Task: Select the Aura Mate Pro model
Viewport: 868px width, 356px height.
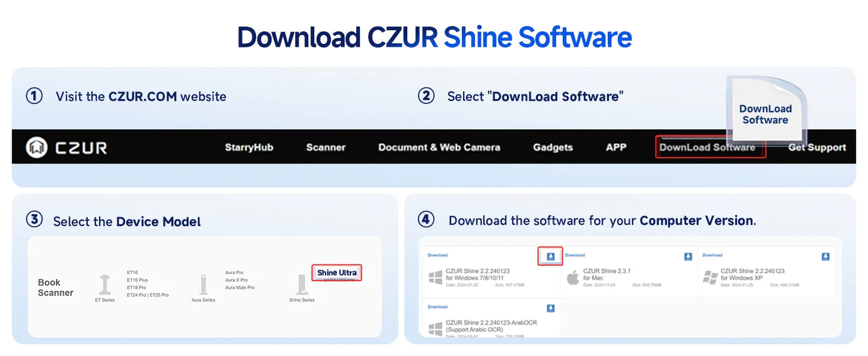Action: 239,287
